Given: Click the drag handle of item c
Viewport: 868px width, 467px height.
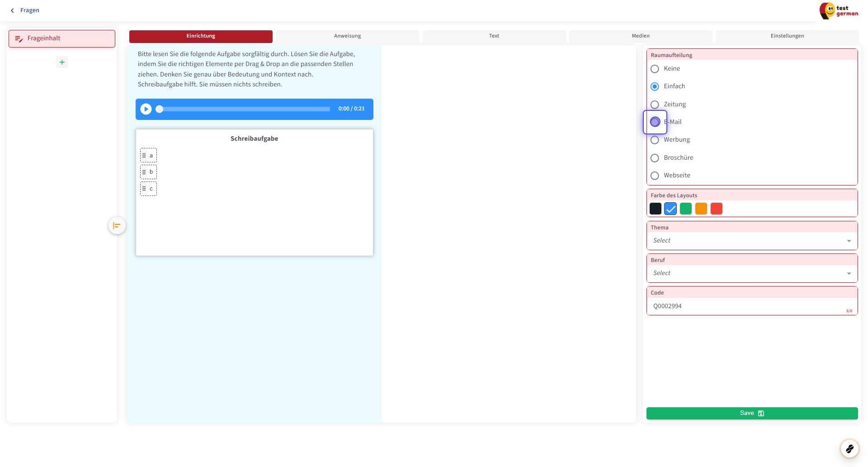Looking at the screenshot, I should click(144, 189).
